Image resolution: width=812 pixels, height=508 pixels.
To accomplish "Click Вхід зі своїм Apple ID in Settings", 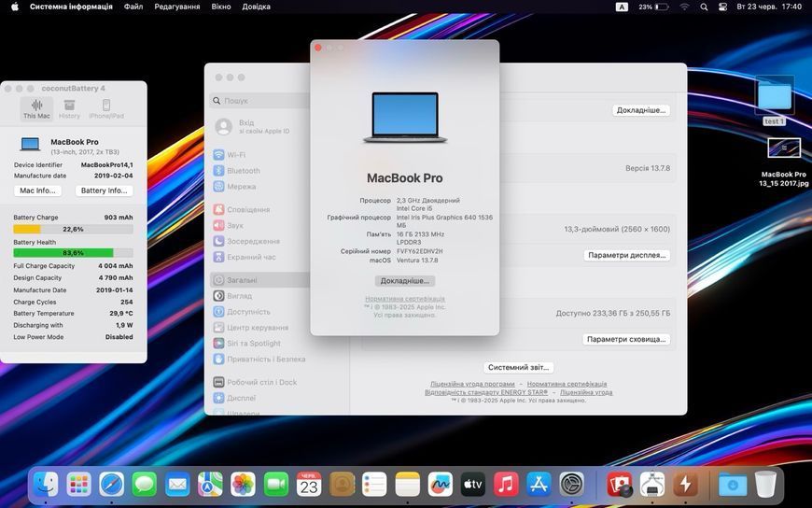I will 253,126.
